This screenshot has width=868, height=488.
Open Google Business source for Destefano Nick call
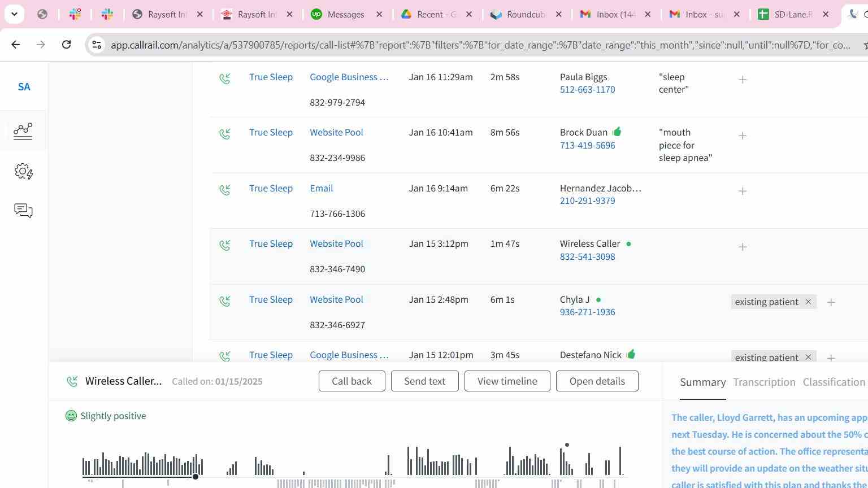pos(349,355)
